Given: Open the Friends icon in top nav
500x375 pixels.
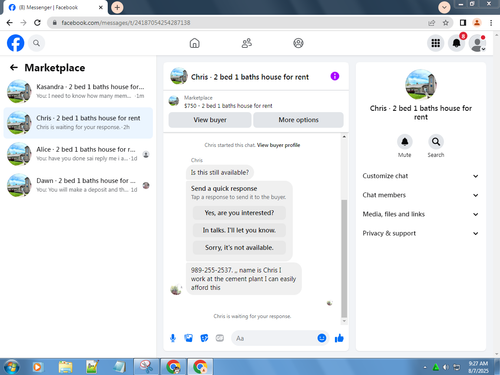Looking at the screenshot, I should (x=247, y=43).
